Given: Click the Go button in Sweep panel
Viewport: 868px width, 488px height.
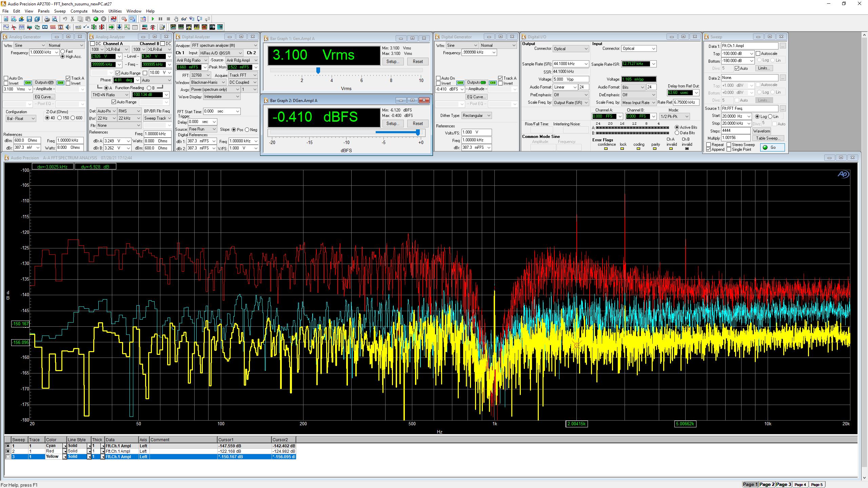Looking at the screenshot, I should [772, 147].
